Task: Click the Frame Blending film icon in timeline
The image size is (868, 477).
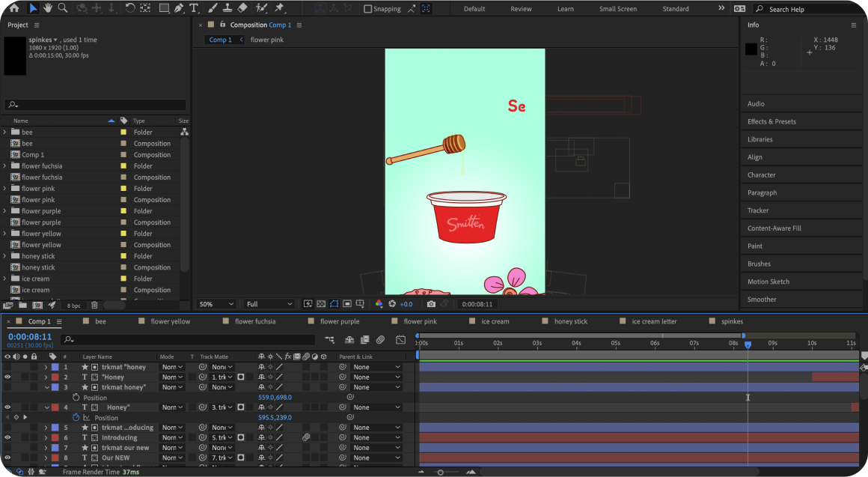Action: (365, 340)
